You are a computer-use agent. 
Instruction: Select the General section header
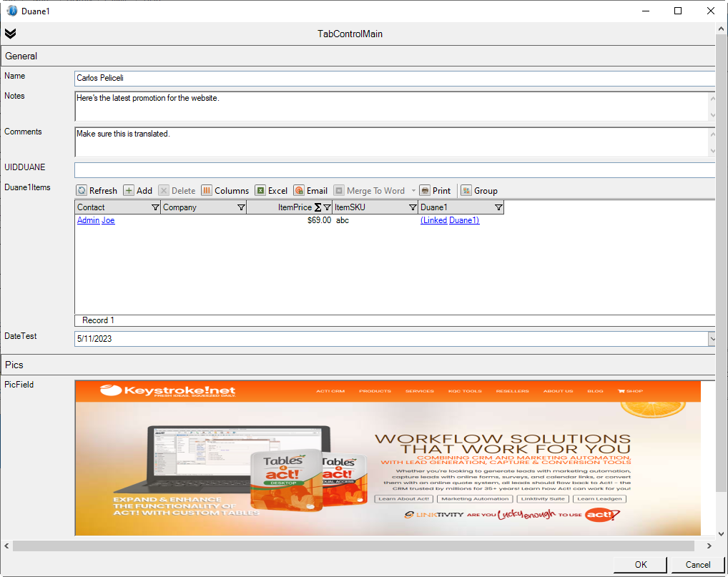tap(358, 56)
